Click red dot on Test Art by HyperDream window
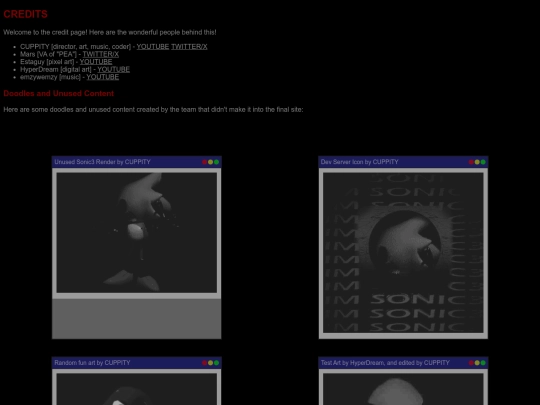Screen dimensions: 540x405 coord(471,363)
